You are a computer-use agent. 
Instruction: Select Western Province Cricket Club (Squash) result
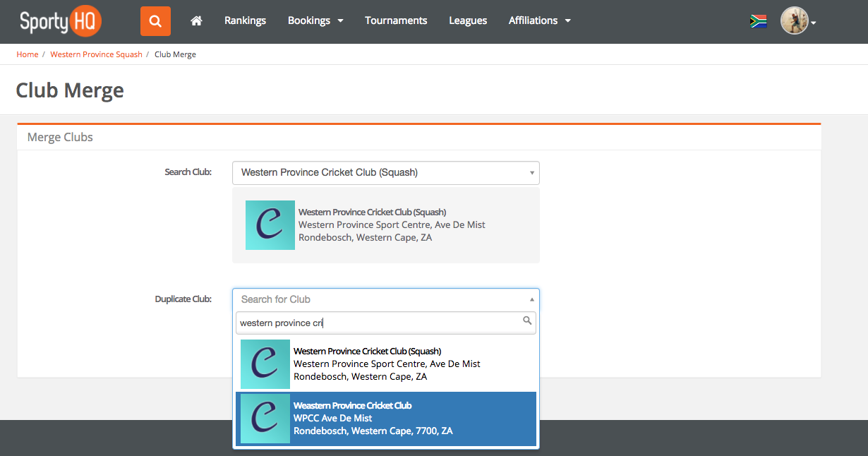point(386,364)
